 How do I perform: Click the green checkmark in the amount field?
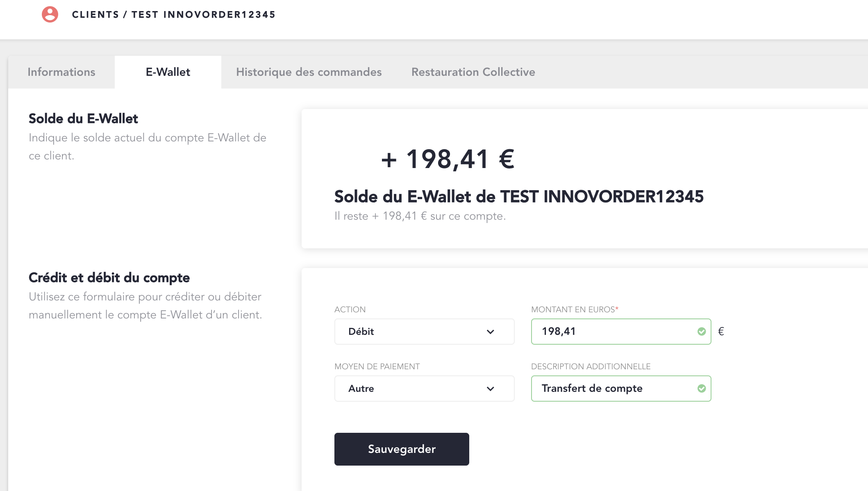702,332
